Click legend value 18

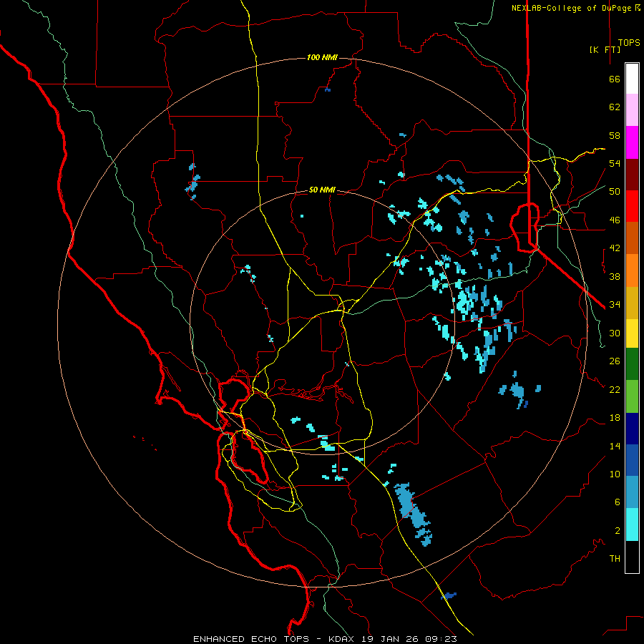615,418
